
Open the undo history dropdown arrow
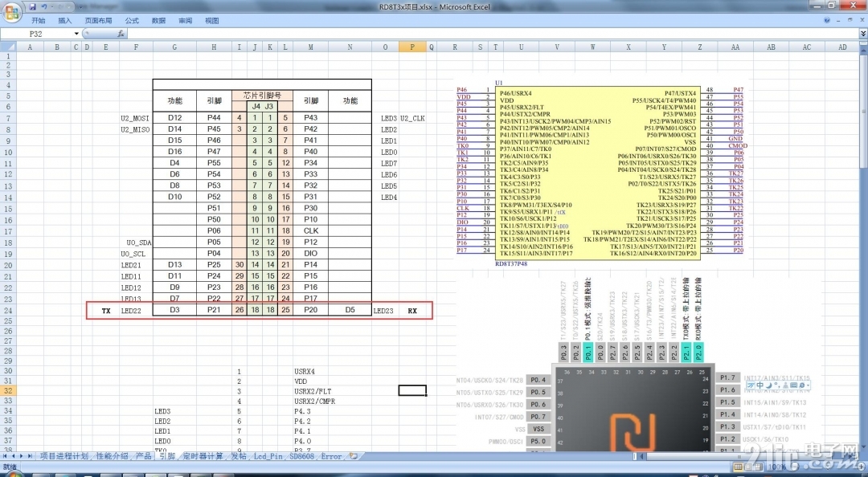(x=51, y=6)
